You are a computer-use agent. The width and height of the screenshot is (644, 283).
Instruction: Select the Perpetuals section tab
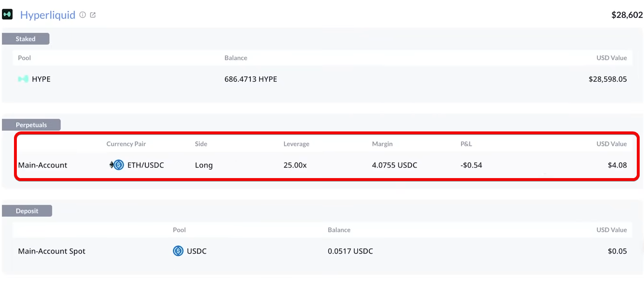pos(31,125)
